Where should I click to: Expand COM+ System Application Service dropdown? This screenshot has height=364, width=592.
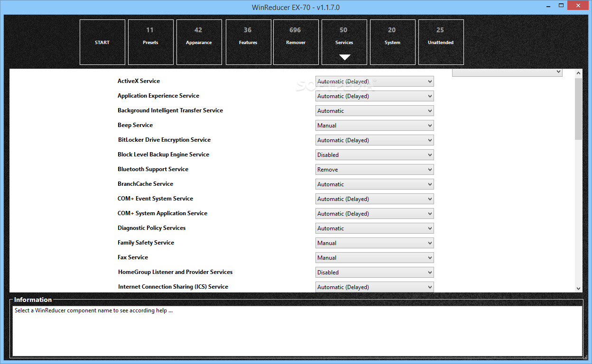[x=375, y=214]
